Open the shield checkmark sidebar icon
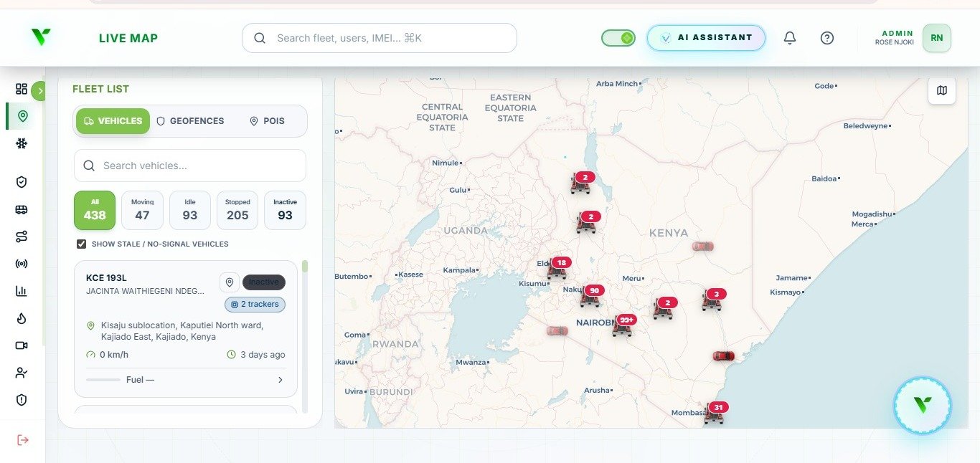Image resolution: width=980 pixels, height=463 pixels. (22, 182)
